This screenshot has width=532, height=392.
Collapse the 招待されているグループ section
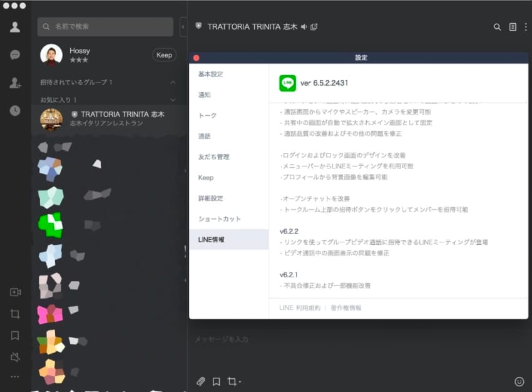[173, 83]
